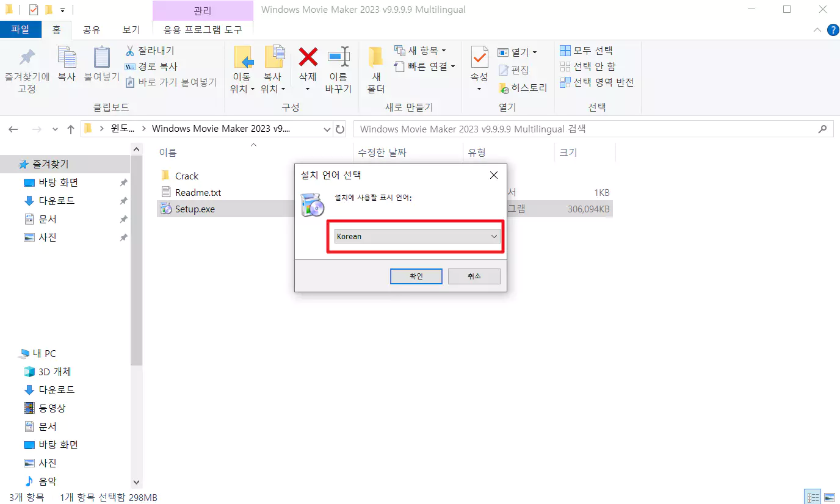Click the Rename (이름 바꾸기) icon
The image size is (840, 504).
tap(338, 57)
